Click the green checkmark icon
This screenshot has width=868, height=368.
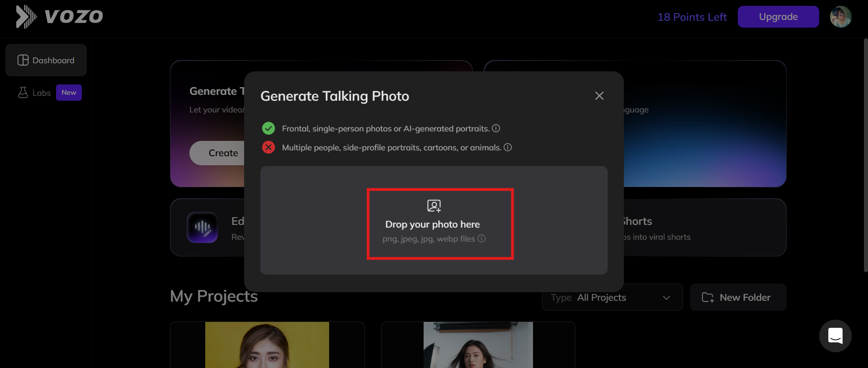(268, 128)
